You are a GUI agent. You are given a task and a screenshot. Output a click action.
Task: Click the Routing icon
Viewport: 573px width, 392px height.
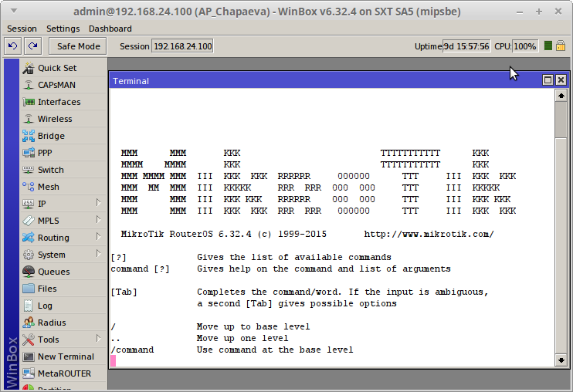[28, 238]
